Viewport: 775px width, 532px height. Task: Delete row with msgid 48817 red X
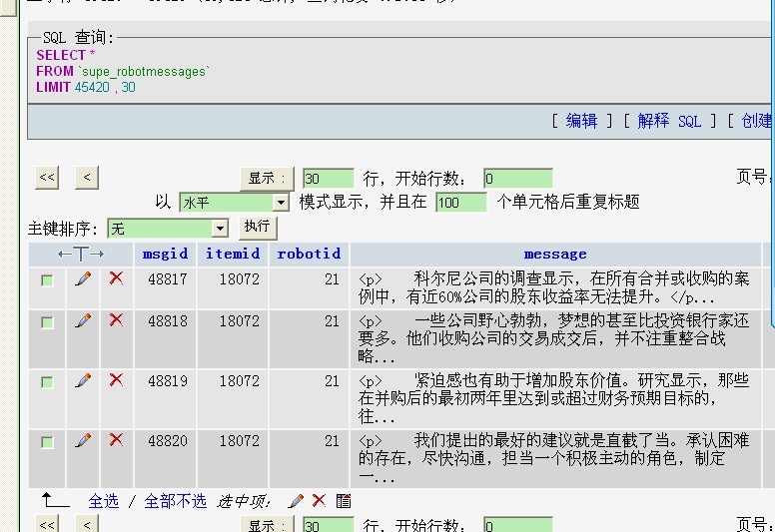click(116, 278)
